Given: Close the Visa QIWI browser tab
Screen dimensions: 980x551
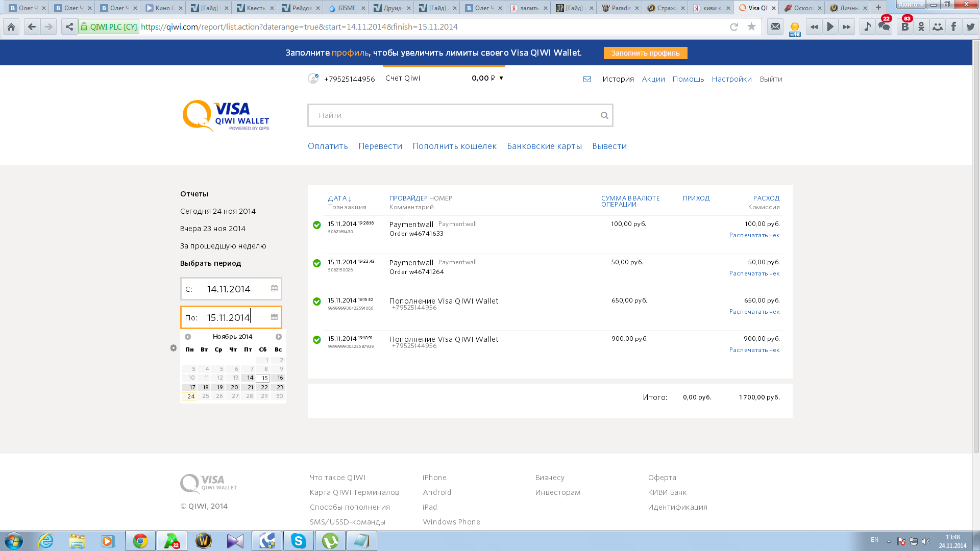Looking at the screenshot, I should coord(774,8).
